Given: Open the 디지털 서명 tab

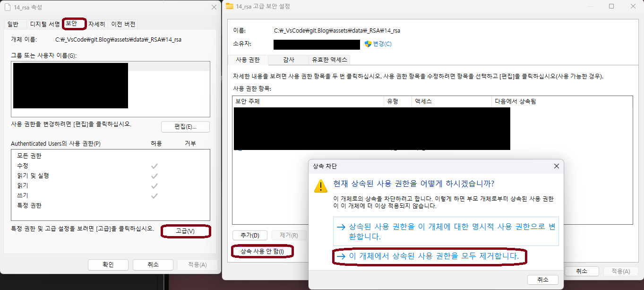Looking at the screenshot, I should (45, 24).
